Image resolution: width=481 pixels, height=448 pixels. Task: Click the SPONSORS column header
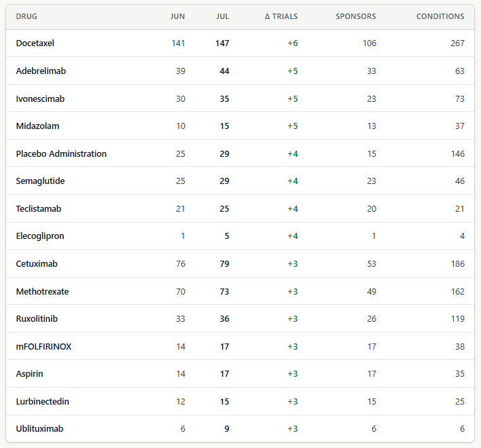point(356,16)
